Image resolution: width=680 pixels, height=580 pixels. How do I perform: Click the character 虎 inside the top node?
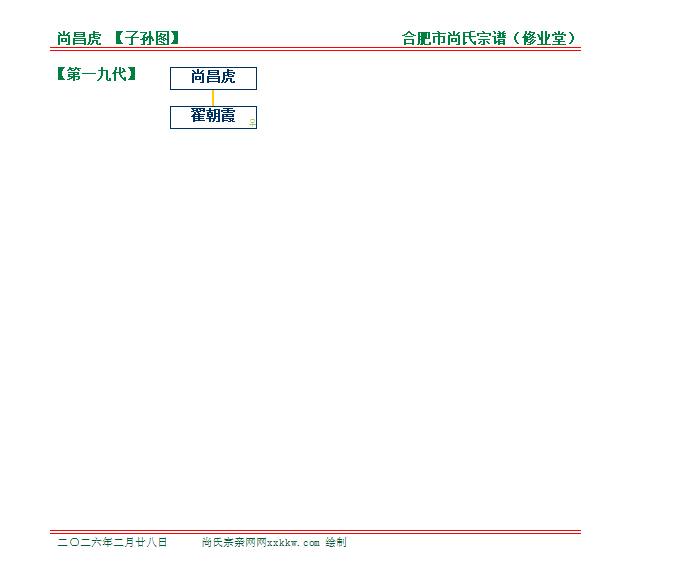coord(228,78)
